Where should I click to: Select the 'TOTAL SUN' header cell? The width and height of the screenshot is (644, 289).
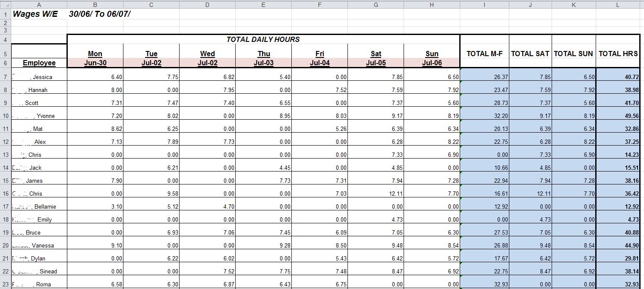573,54
